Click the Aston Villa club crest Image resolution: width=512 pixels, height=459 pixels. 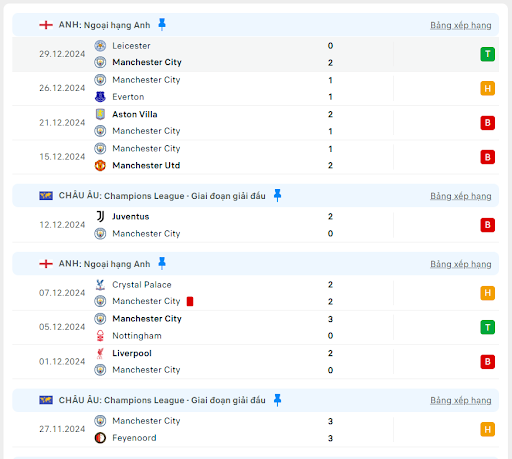coord(100,114)
